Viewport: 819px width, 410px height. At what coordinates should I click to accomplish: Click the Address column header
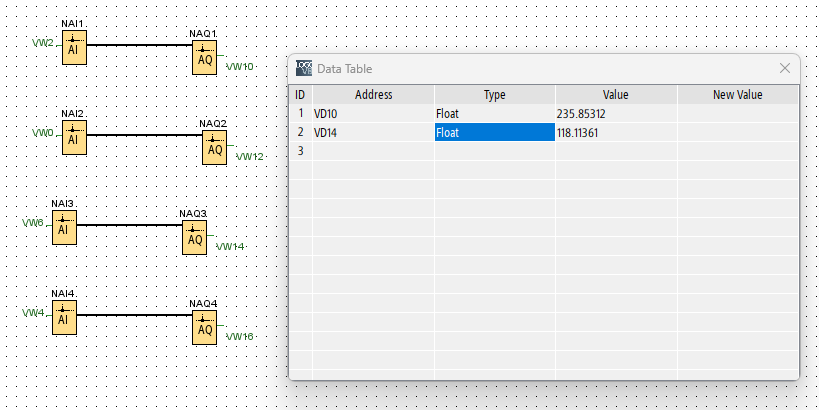373,95
